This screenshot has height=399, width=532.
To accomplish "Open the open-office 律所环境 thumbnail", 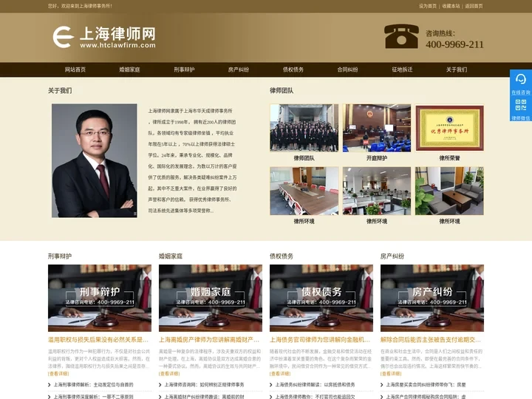I will pyautogui.click(x=377, y=191).
